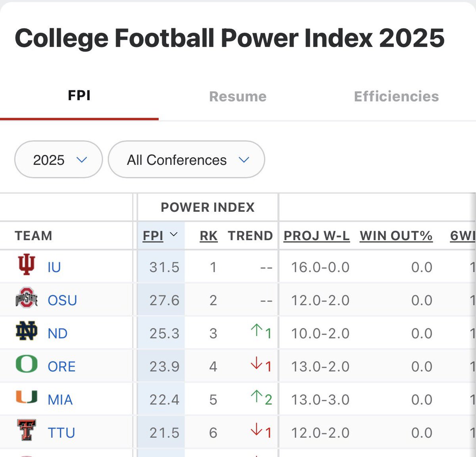Click the Indiana Hoosiers team logo
476x457 pixels.
tap(27, 265)
